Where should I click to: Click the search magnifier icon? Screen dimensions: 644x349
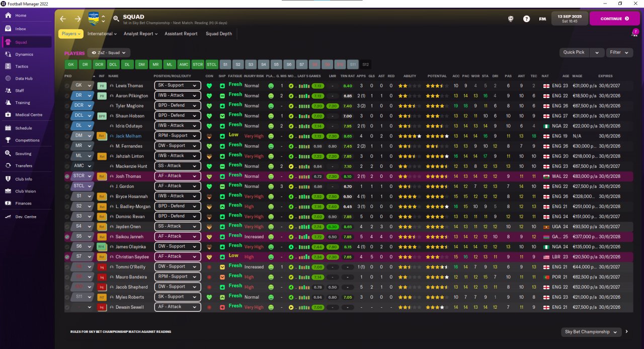click(x=116, y=19)
